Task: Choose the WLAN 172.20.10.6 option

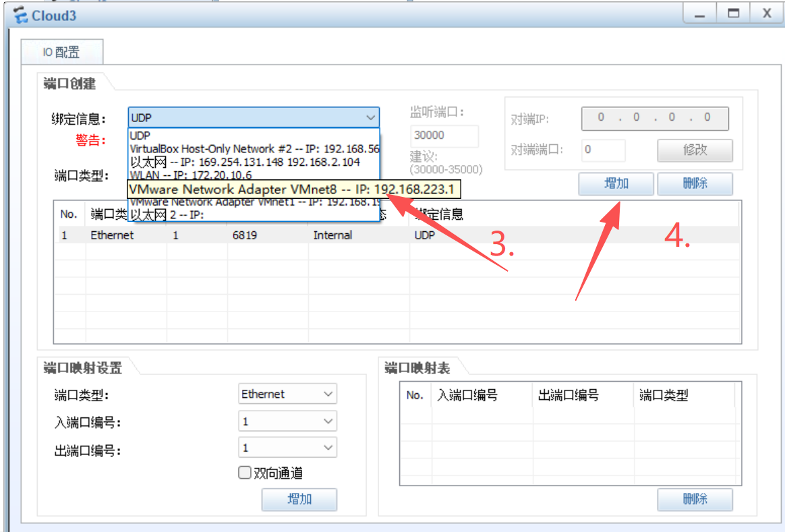Action: coord(254,175)
